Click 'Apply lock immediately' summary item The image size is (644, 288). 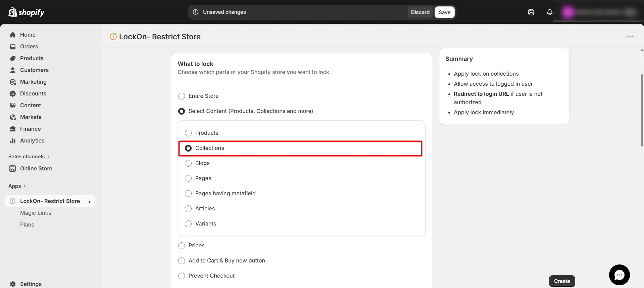[x=484, y=112]
